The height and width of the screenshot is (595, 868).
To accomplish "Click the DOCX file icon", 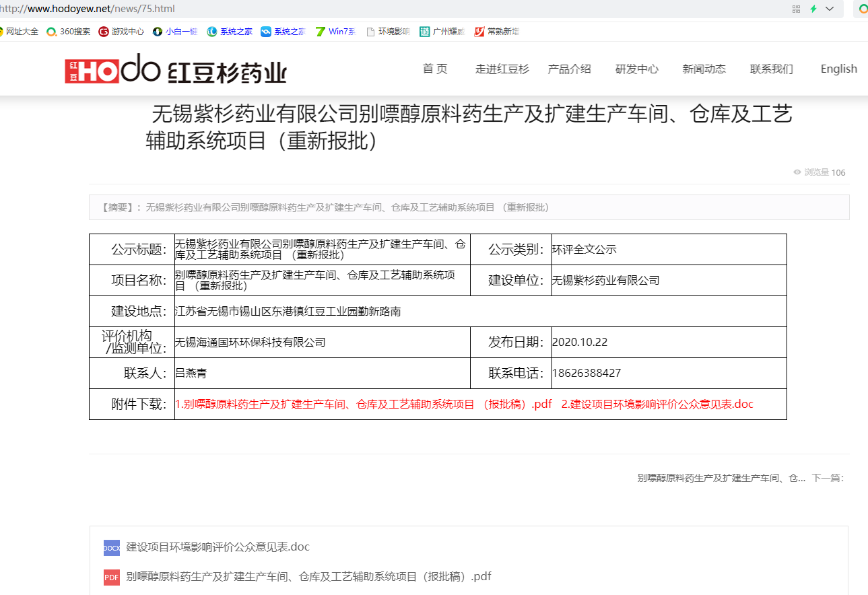I will pyautogui.click(x=112, y=548).
